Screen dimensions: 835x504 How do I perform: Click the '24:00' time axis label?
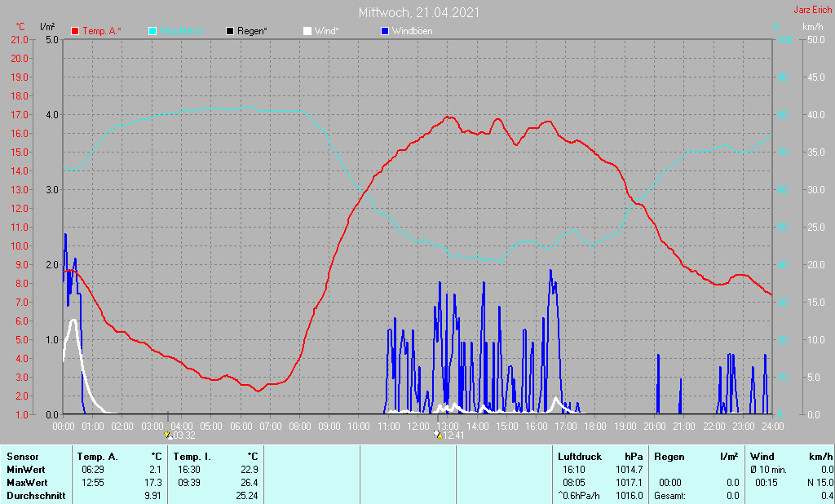point(773,427)
